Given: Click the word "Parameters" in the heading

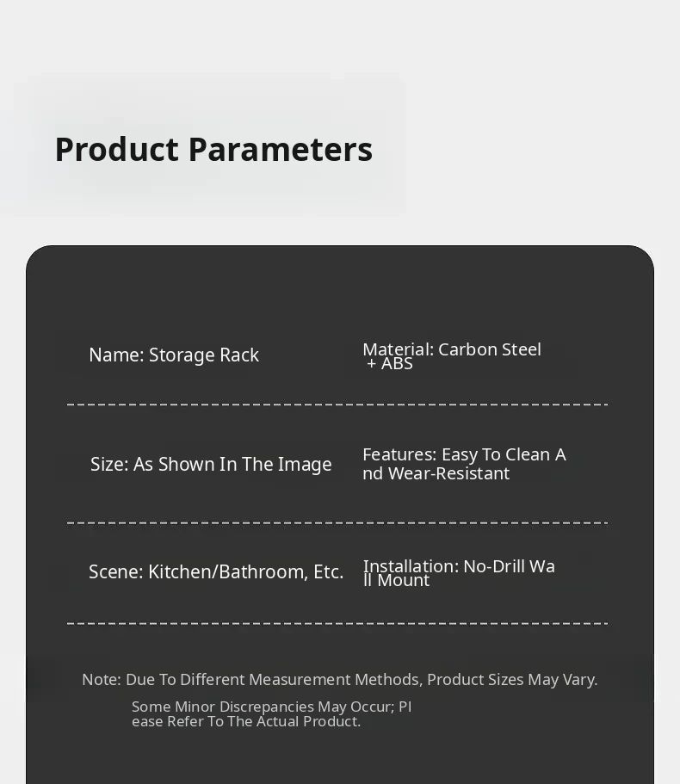Looking at the screenshot, I should [281, 150].
